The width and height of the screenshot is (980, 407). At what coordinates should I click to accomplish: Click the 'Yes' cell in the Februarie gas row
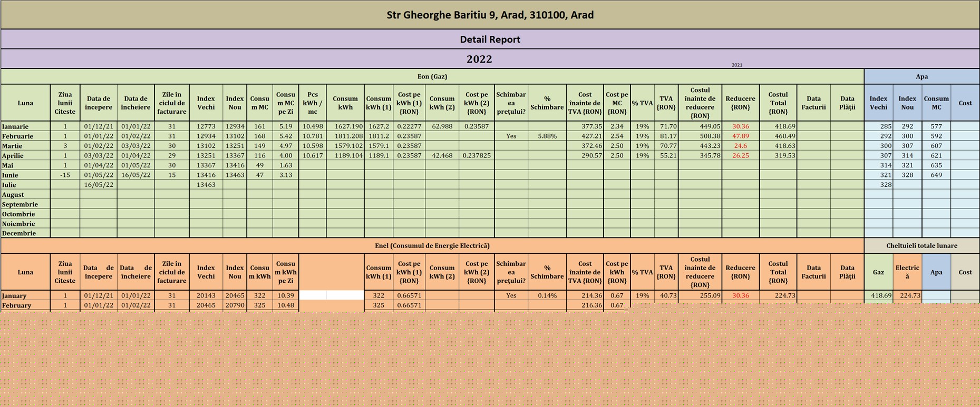[511, 136]
